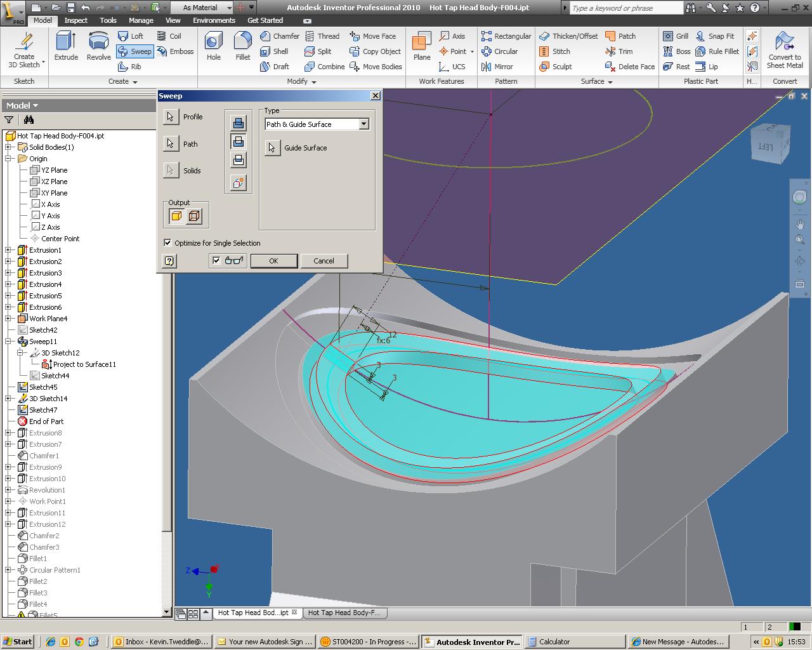Create a work Axis
This screenshot has height=650, width=812.
[452, 36]
